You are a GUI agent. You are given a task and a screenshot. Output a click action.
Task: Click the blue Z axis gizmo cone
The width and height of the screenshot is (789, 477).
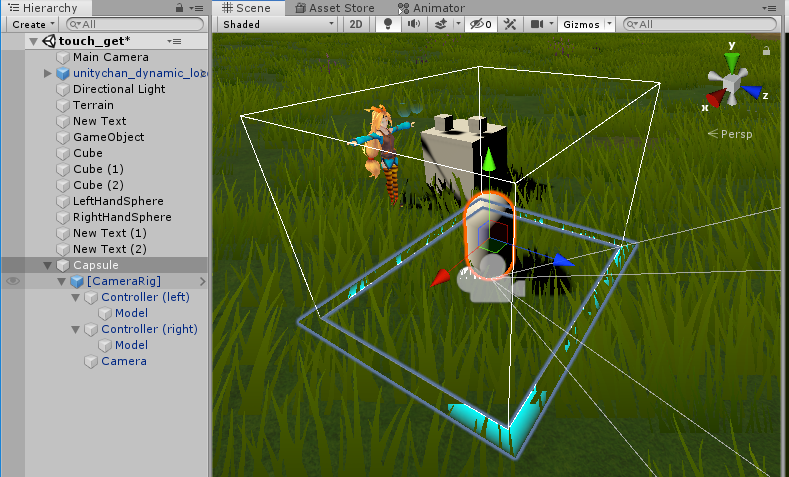coord(750,92)
